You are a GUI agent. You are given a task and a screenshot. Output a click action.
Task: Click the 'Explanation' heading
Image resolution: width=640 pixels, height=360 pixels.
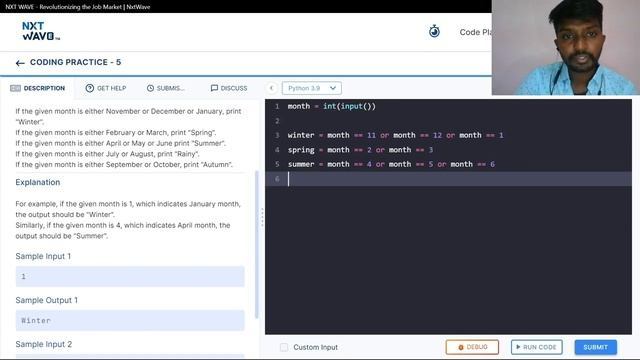(x=38, y=182)
